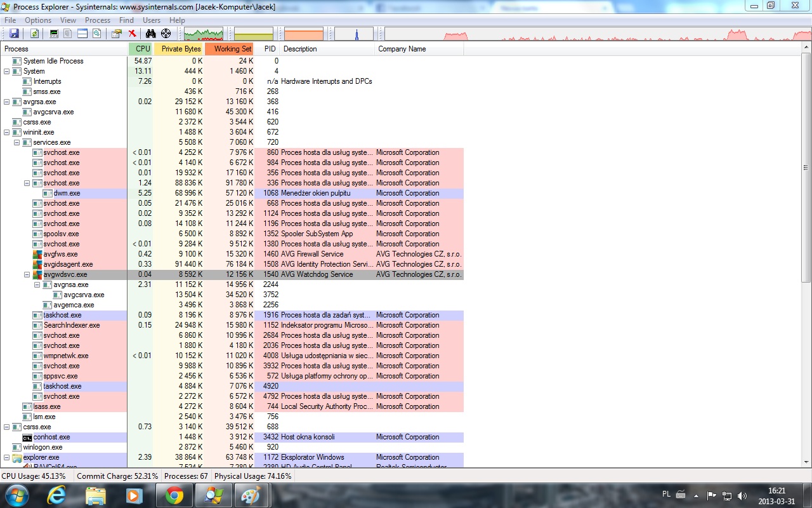The width and height of the screenshot is (812, 508).
Task: Click the explorer.exe folder icon in the tree
Action: 17,457
